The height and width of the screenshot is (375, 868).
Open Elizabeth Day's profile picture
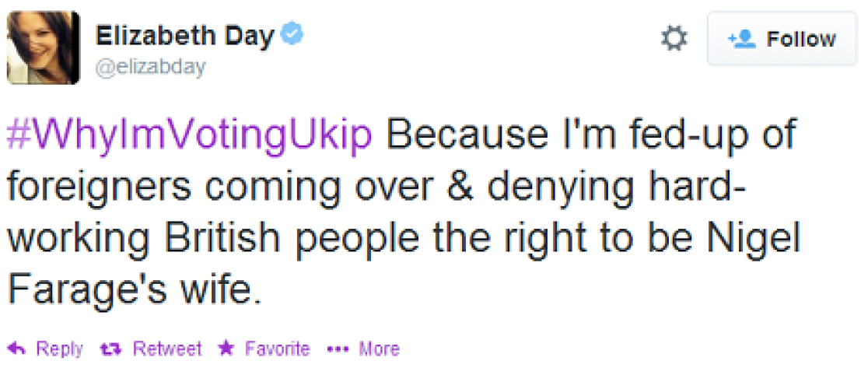44,47
